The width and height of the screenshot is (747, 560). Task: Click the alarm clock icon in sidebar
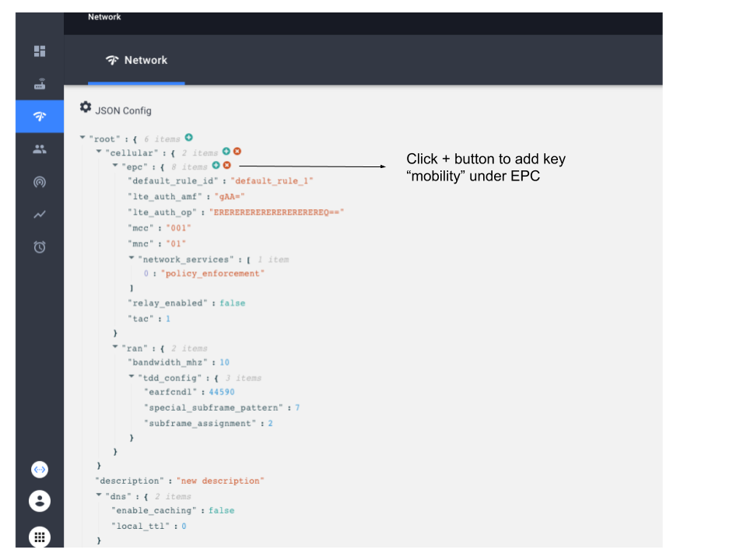click(x=39, y=247)
